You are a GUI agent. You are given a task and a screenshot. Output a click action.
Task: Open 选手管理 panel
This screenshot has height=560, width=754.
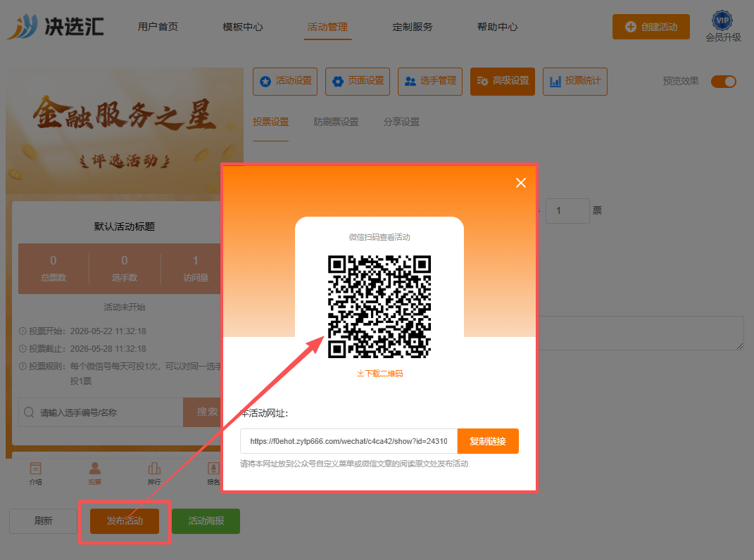tap(430, 81)
